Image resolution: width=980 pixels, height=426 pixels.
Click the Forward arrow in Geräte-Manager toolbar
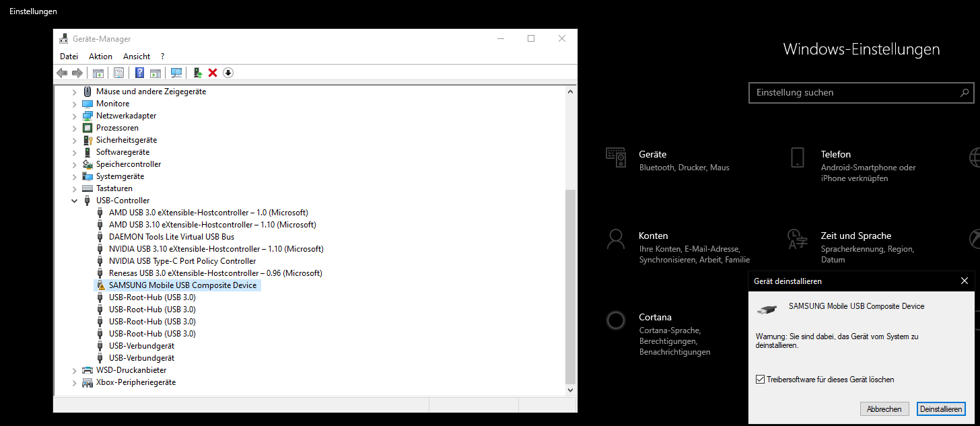[x=77, y=73]
